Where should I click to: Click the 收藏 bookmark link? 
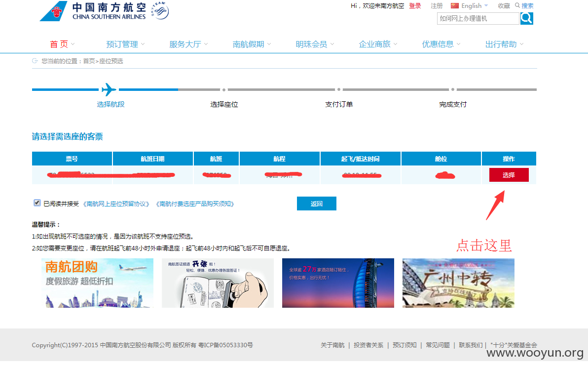click(x=504, y=5)
